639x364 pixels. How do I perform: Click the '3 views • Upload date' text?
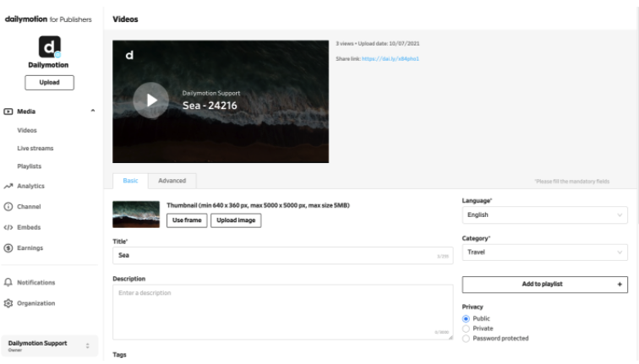point(377,44)
